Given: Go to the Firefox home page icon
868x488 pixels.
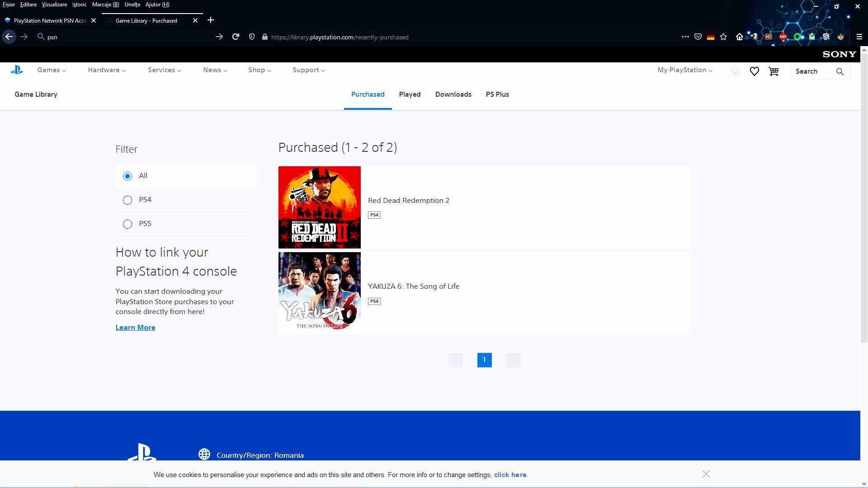Looking at the screenshot, I should (x=740, y=37).
